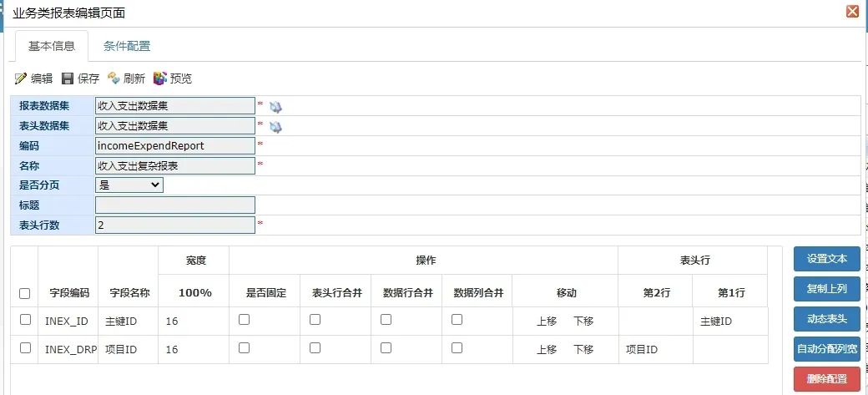
Task: Tick 表头行合并 checkbox for INEX_ID row
Action: (315, 320)
